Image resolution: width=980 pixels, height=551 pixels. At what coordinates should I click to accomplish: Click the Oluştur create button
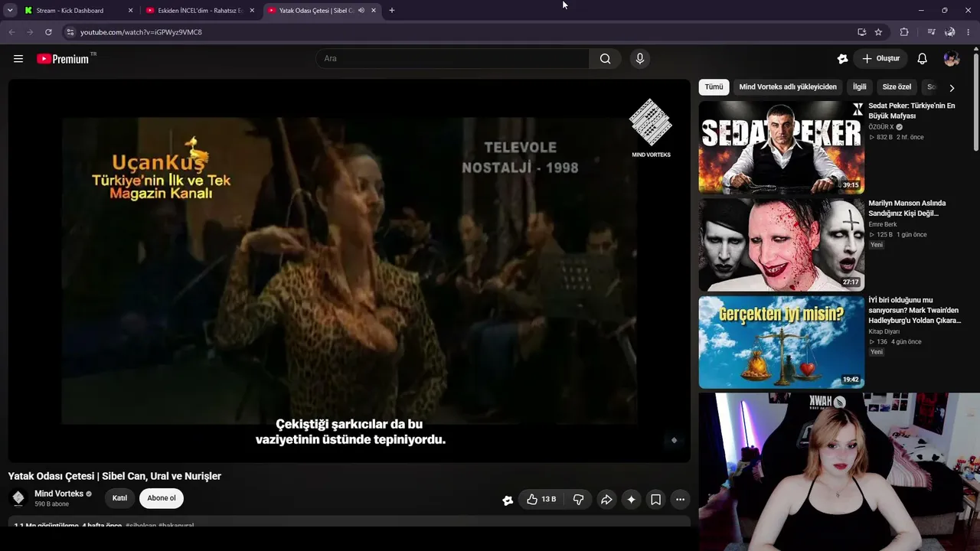pos(880,59)
